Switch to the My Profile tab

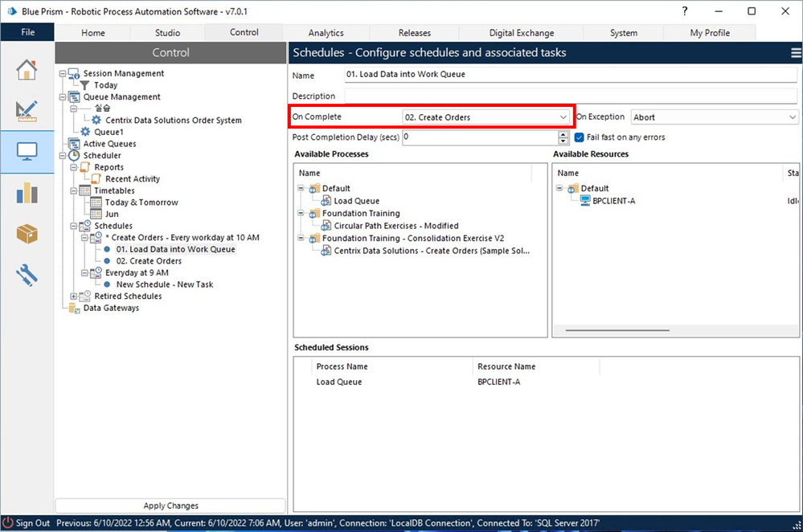point(710,33)
